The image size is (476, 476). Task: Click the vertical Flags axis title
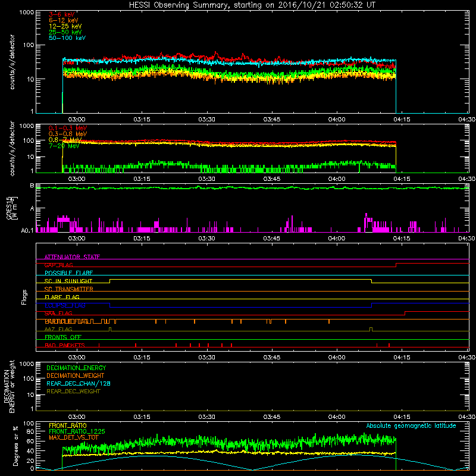(24, 297)
